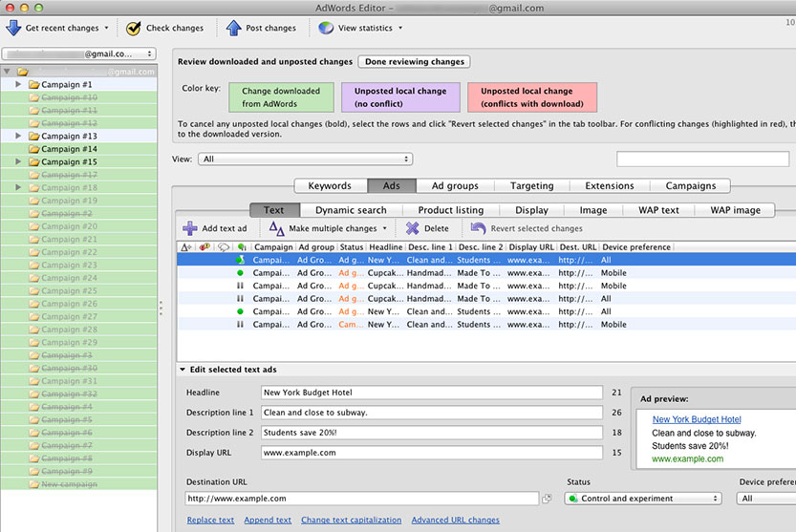Click pause icon of Cupcak... row with All preference
796x532 pixels.
pyautogui.click(x=240, y=299)
